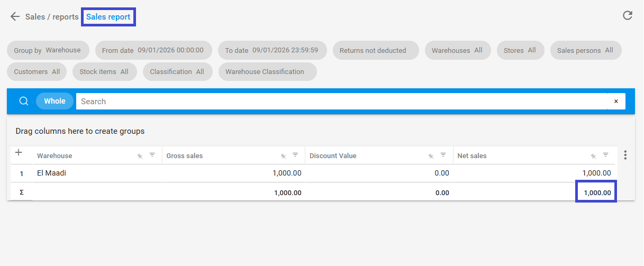Image resolution: width=644 pixels, height=266 pixels.
Task: Click the Sales / reports breadcrumb
Action: [52, 17]
